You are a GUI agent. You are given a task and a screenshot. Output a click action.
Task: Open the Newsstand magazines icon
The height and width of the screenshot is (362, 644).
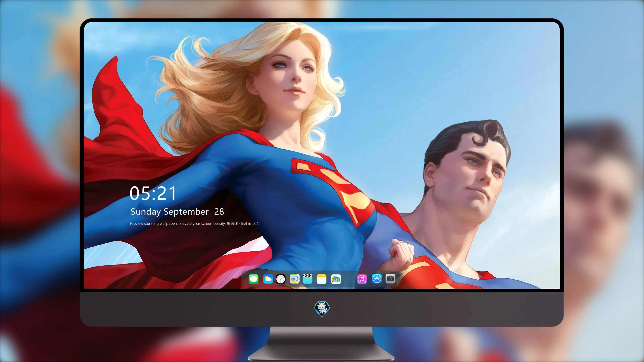[x=336, y=279]
